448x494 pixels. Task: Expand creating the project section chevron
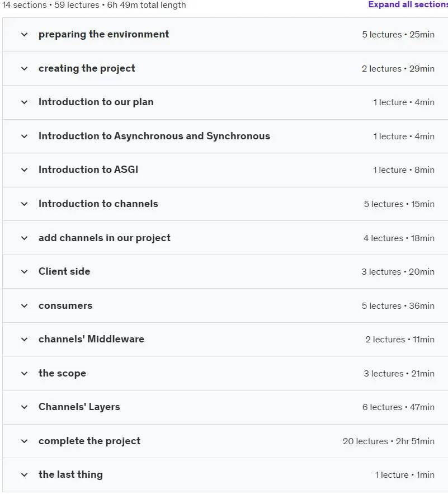(24, 69)
